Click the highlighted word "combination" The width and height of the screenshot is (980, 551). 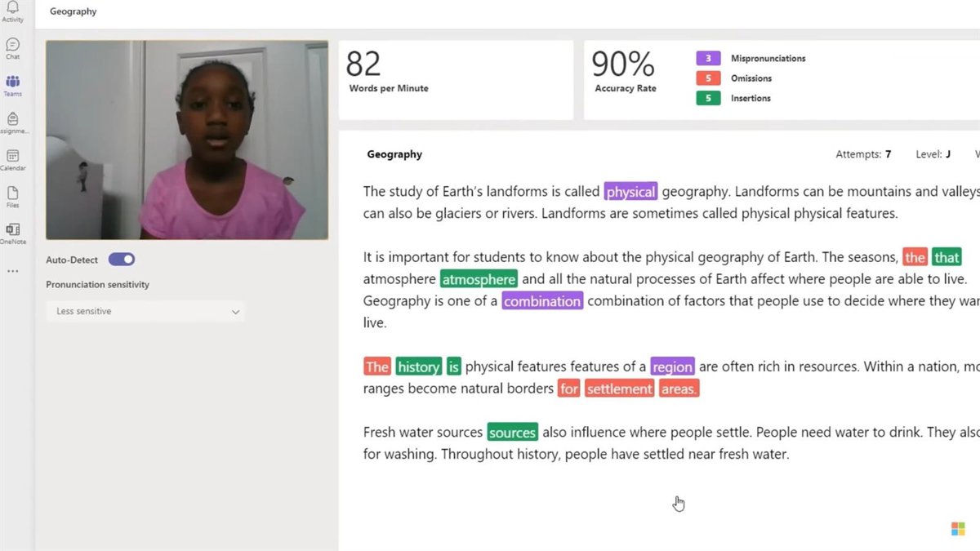coord(542,301)
